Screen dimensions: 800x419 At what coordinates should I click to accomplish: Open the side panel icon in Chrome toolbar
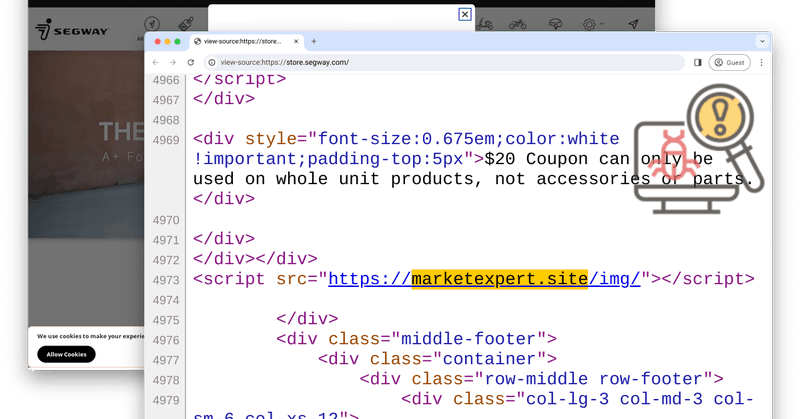(x=697, y=62)
